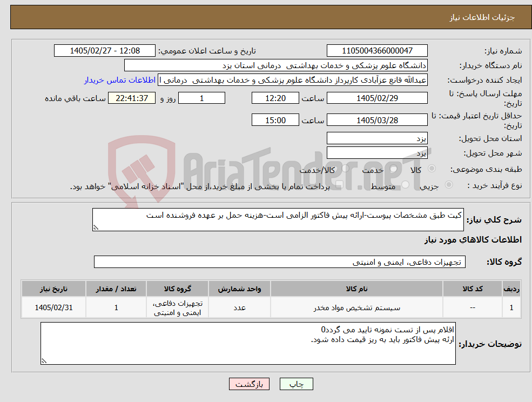Toggle the Islamic treasury payment checkbox

(x=339, y=185)
